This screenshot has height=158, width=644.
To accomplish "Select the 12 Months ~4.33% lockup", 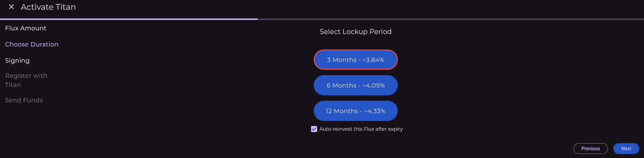I will (355, 111).
